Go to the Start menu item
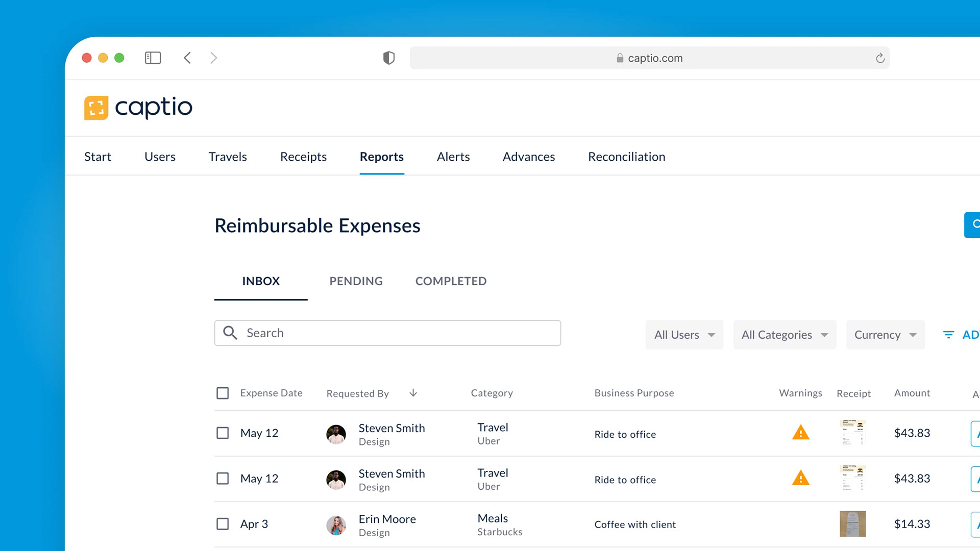Screen dimensions: 980x551 pyautogui.click(x=97, y=157)
